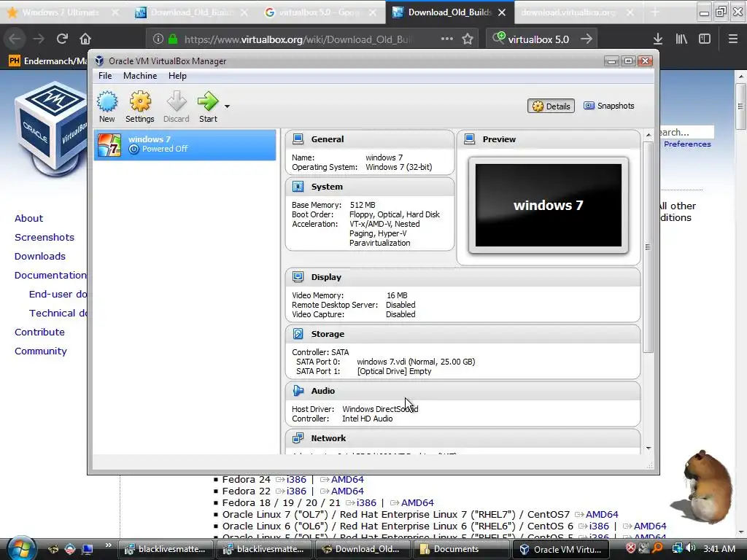
Task: Open the Screenshots link on the webpage
Action: pos(44,238)
